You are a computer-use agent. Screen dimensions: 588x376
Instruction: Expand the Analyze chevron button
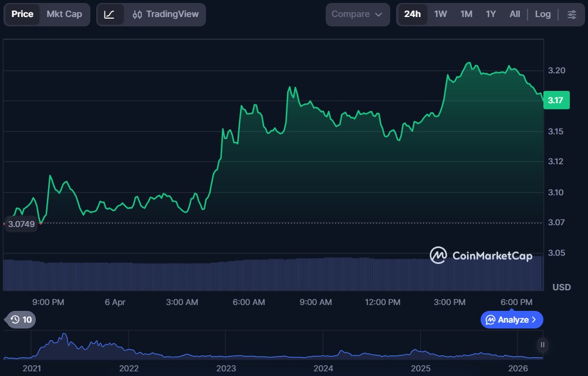[533, 320]
